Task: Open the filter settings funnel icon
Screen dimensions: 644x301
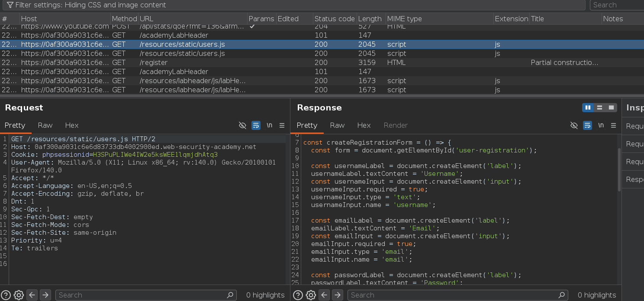Action: [x=10, y=5]
